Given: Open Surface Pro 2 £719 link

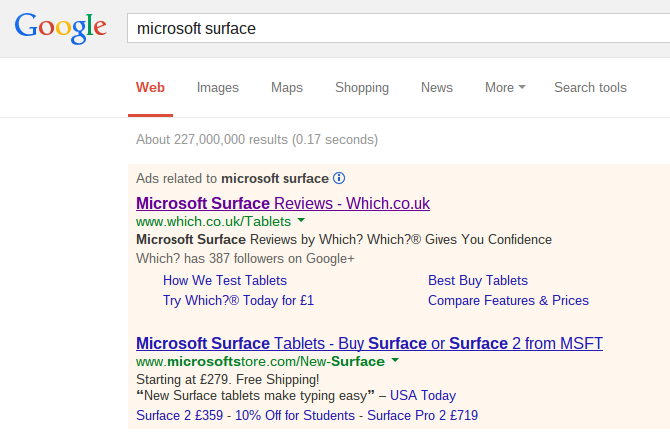Looking at the screenshot, I should pos(423,415).
